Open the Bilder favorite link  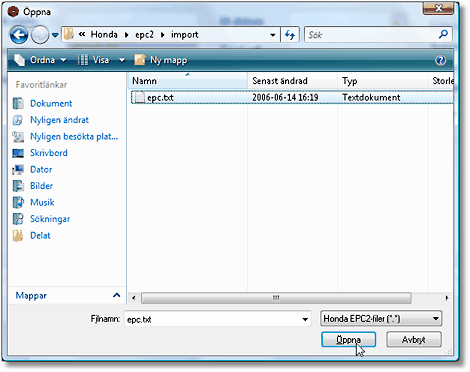[x=41, y=186]
